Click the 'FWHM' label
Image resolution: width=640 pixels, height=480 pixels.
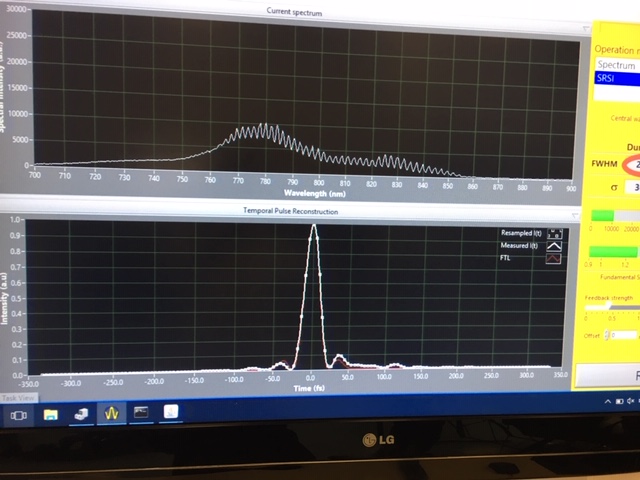(x=604, y=164)
